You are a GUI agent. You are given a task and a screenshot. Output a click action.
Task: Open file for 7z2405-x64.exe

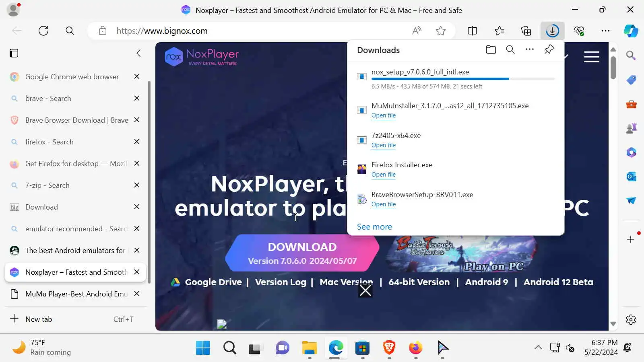[384, 145]
